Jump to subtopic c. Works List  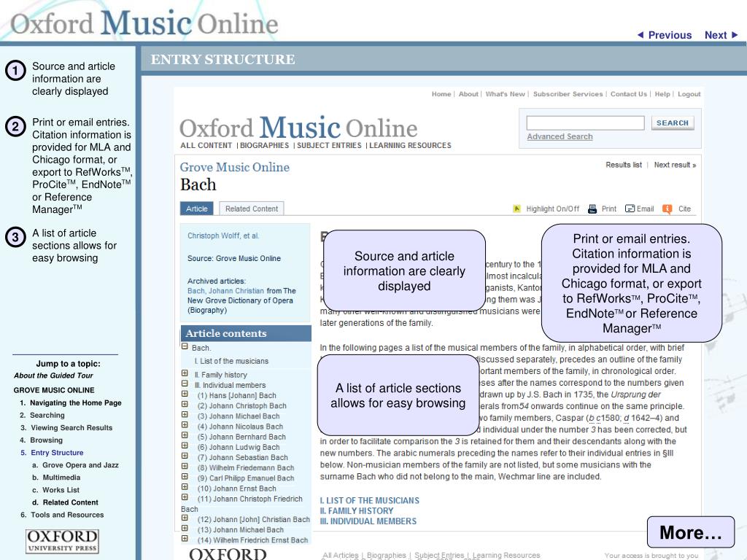pos(55,489)
